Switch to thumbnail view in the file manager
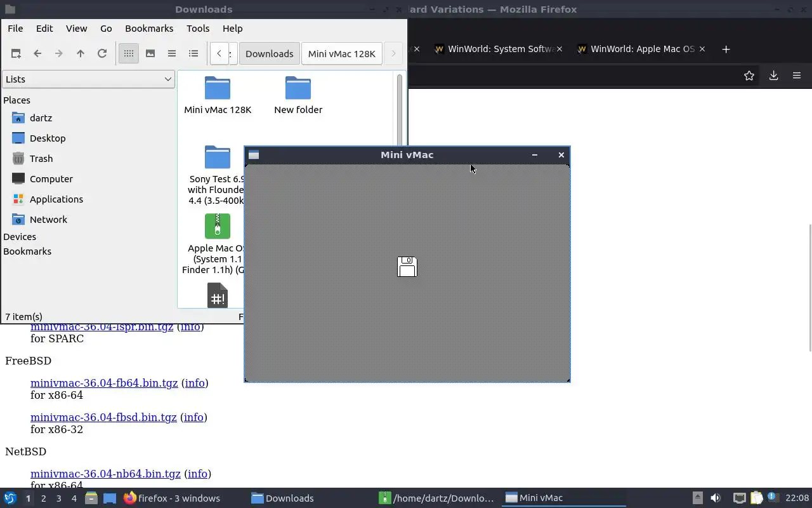812x508 pixels. pyautogui.click(x=150, y=53)
